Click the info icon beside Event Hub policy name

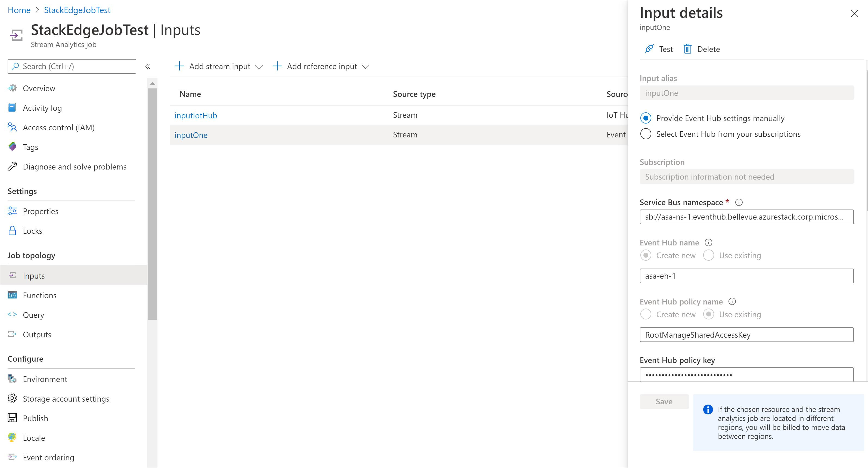point(732,301)
